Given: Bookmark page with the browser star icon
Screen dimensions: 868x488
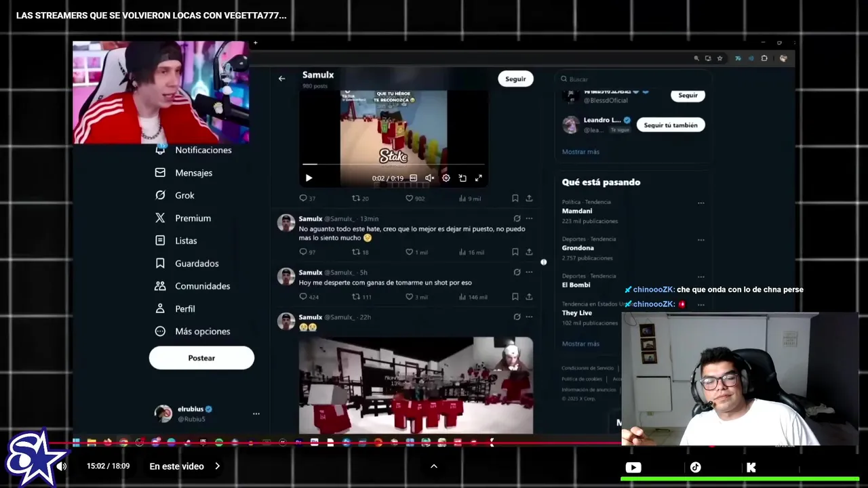Looking at the screenshot, I should pyautogui.click(x=719, y=58).
